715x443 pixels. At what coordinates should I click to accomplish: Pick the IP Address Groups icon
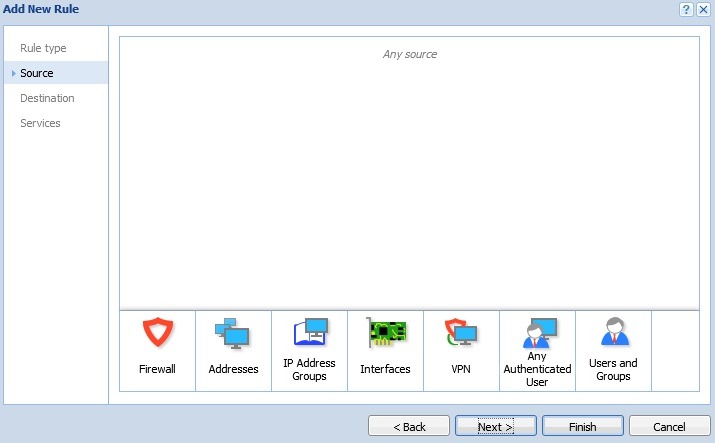pos(309,332)
